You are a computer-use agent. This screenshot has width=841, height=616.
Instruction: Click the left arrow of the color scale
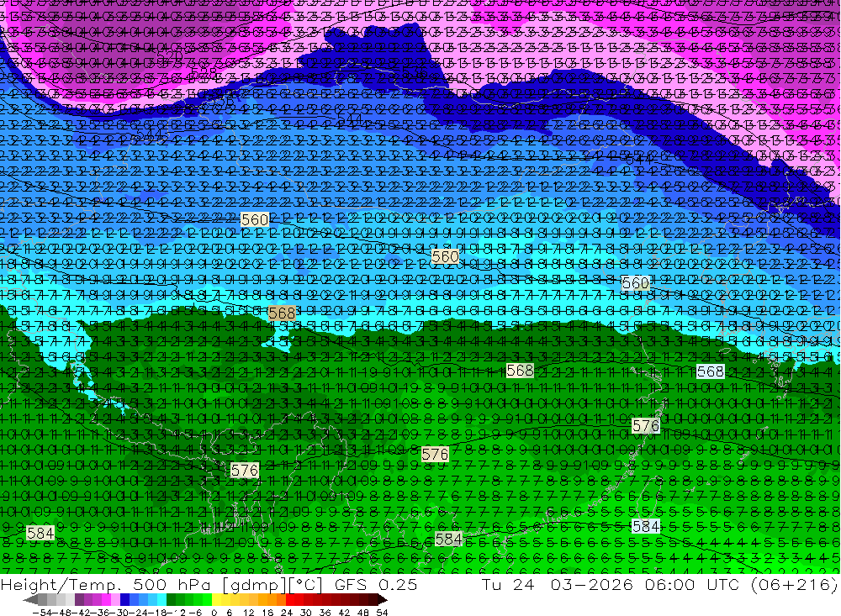pos(30,600)
